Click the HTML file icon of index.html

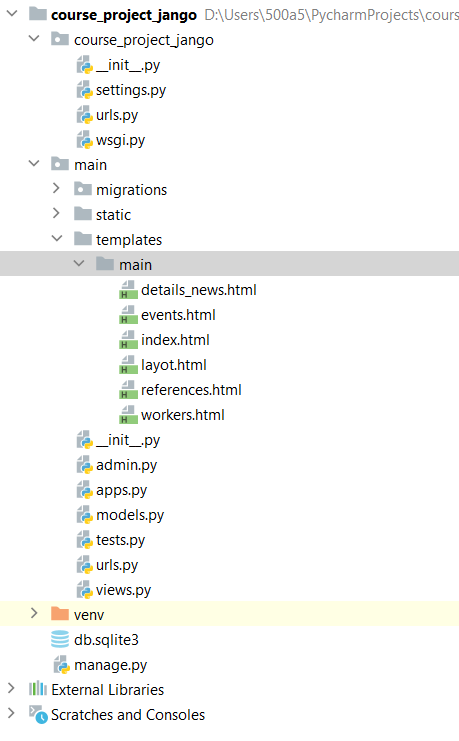point(128,340)
